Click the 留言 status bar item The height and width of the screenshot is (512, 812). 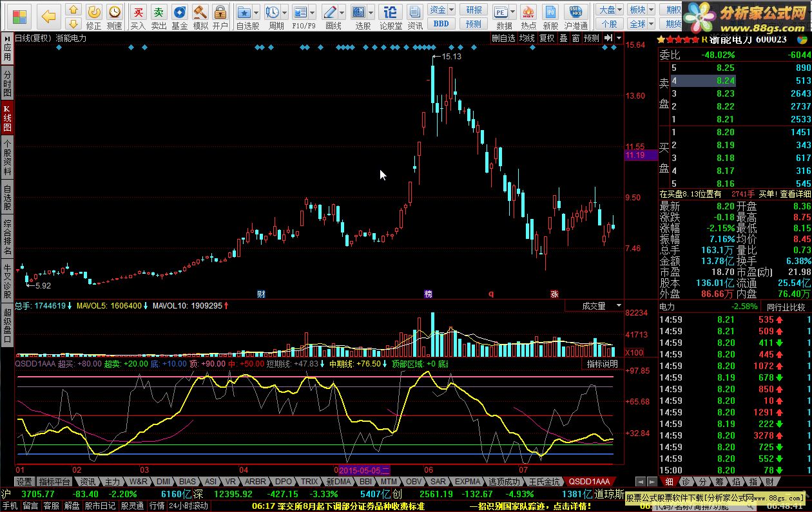(30, 506)
